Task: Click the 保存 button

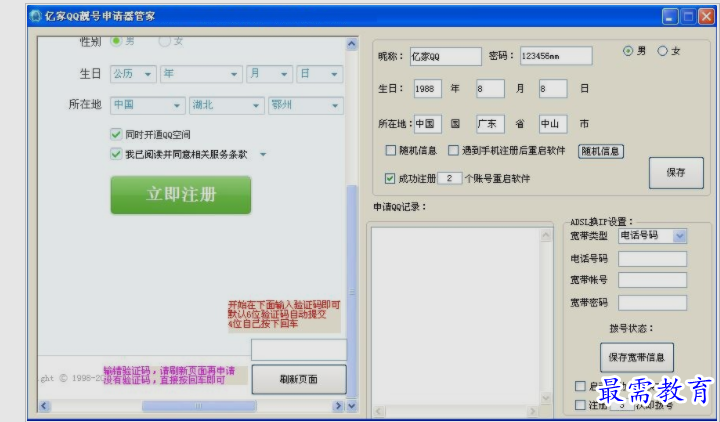Action: click(x=676, y=173)
